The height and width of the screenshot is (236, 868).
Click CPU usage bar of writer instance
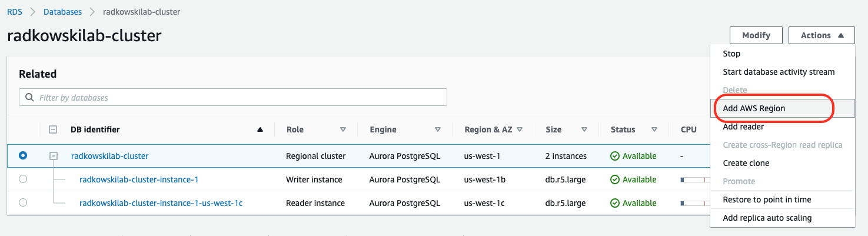695,180
